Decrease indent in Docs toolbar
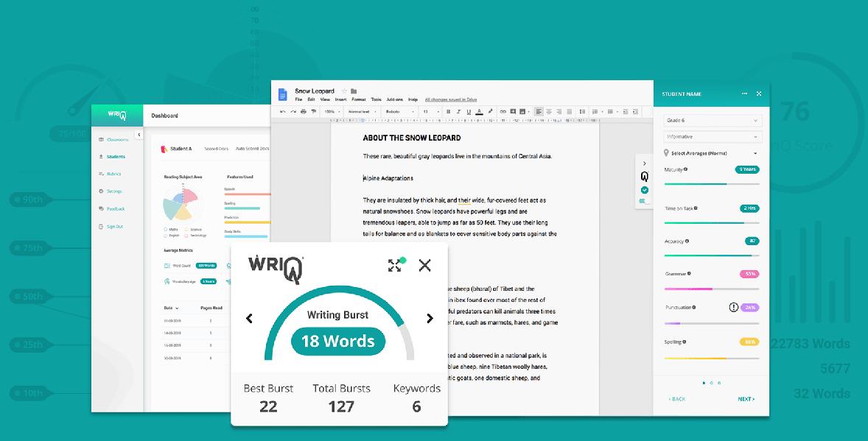868x441 pixels. [x=626, y=111]
